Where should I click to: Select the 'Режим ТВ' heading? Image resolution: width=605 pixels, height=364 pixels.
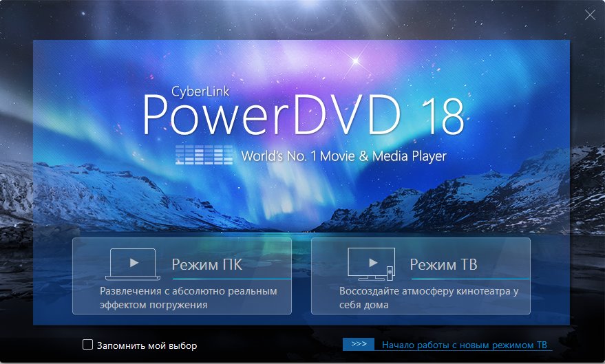coord(443,265)
